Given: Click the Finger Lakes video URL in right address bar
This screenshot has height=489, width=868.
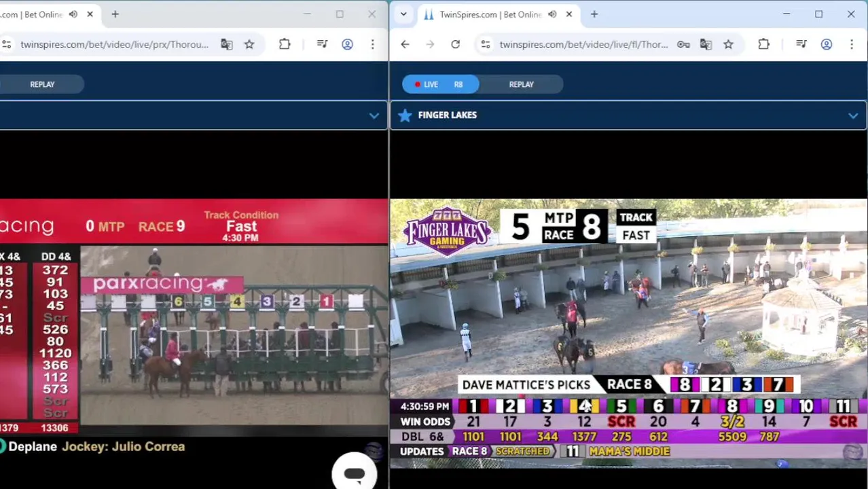Looking at the screenshot, I should (x=583, y=44).
